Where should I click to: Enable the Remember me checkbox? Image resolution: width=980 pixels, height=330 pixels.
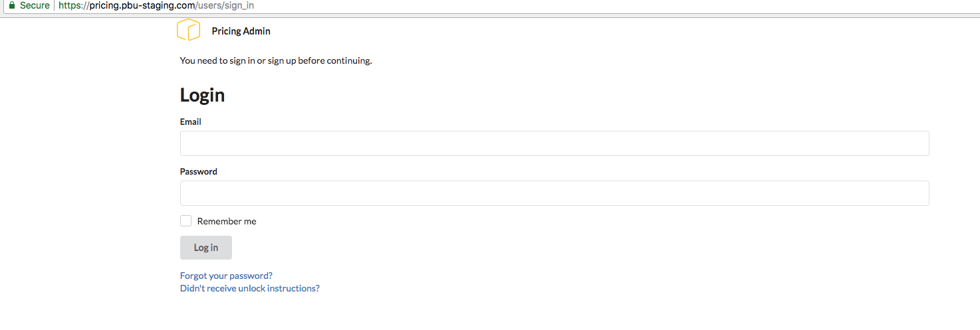(x=186, y=221)
